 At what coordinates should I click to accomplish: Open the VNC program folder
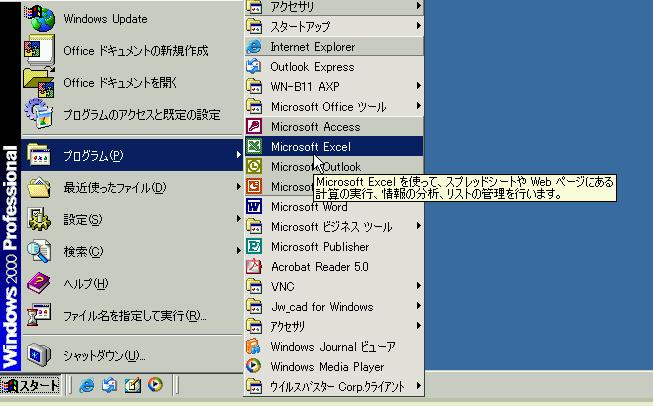334,286
